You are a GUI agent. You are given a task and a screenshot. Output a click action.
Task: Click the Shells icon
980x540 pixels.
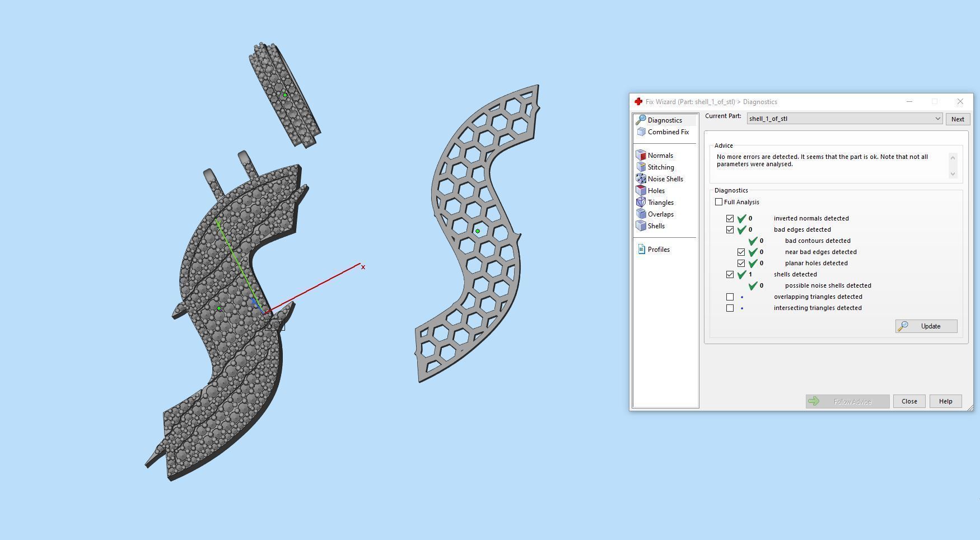click(641, 226)
